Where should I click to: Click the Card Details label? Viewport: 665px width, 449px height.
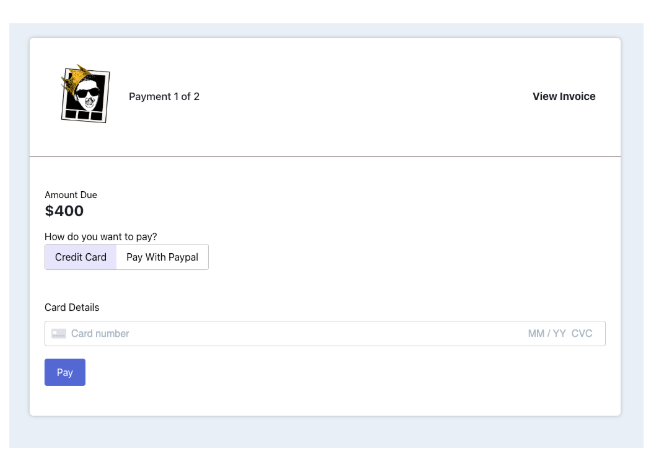tap(72, 307)
